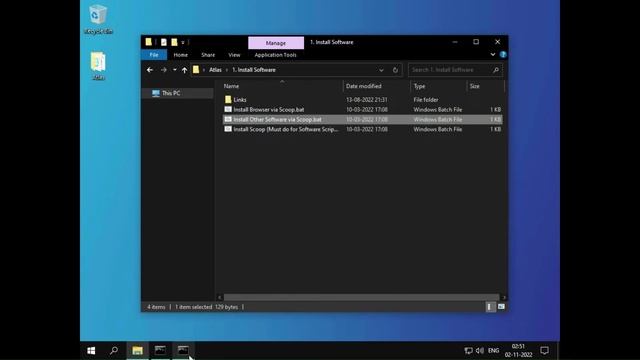
Task: Click the second command prompt taskbar icon
Action: tap(183, 351)
